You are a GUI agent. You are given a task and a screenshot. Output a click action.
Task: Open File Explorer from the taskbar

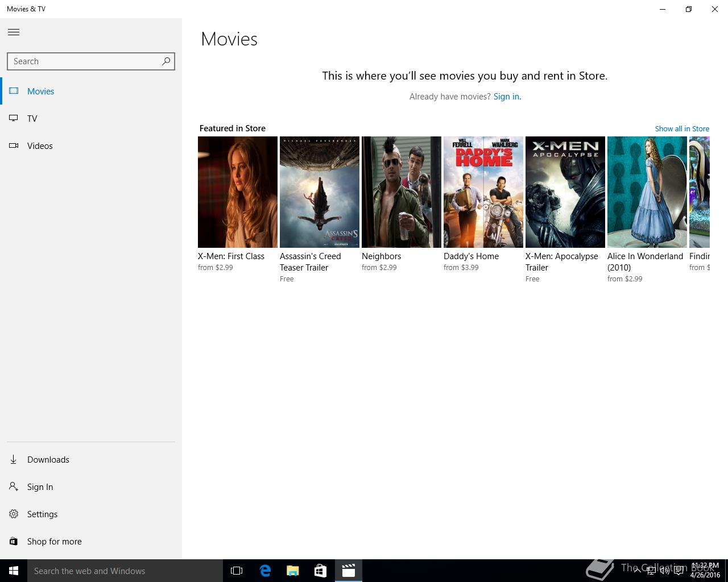point(293,571)
